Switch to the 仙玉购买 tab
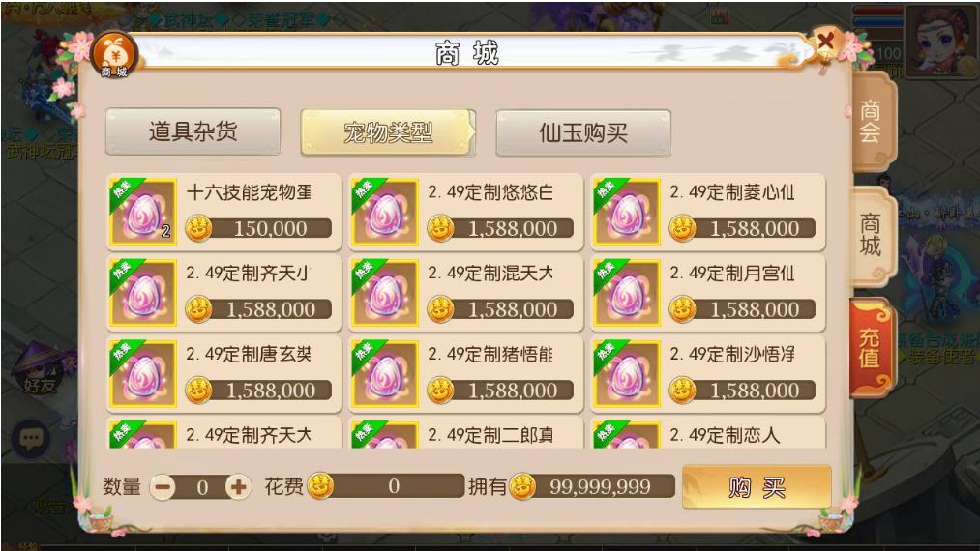 point(583,132)
